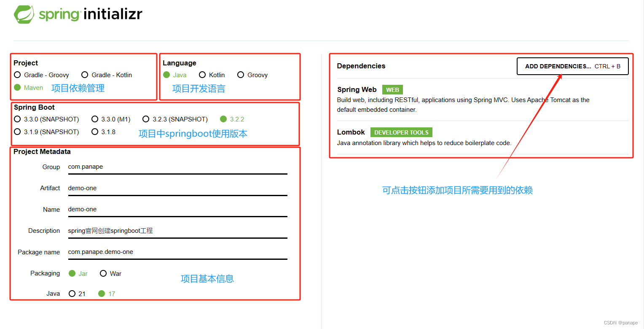Click the Spring Boot section heading
This screenshot has width=644, height=329.
click(x=34, y=107)
